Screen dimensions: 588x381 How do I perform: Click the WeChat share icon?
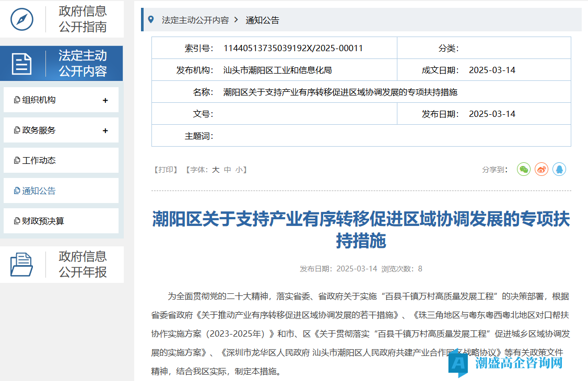[524, 169]
